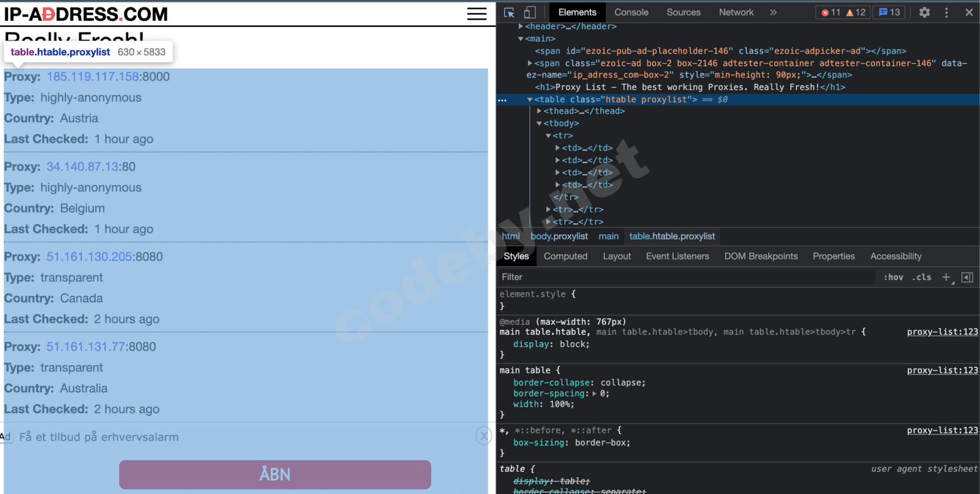This screenshot has height=494, width=980.
Task: Open proxy-list:123 source for main table rule
Action: pos(943,370)
